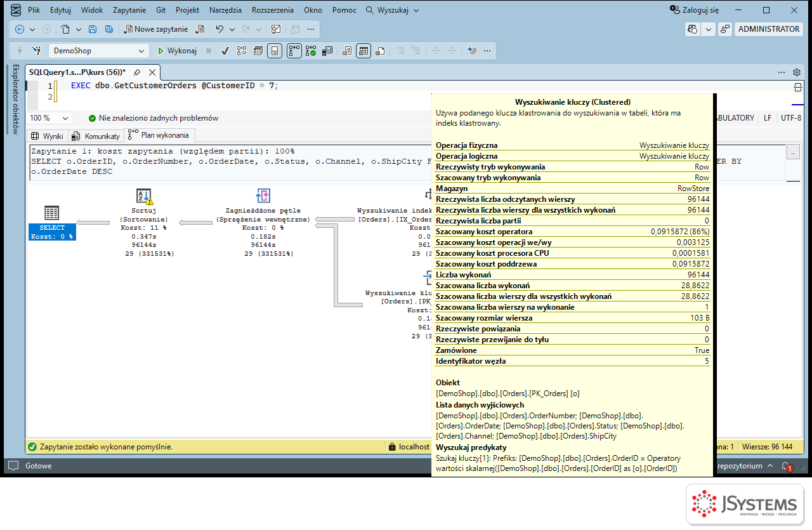Toggle Results to Text mode

tap(346, 51)
